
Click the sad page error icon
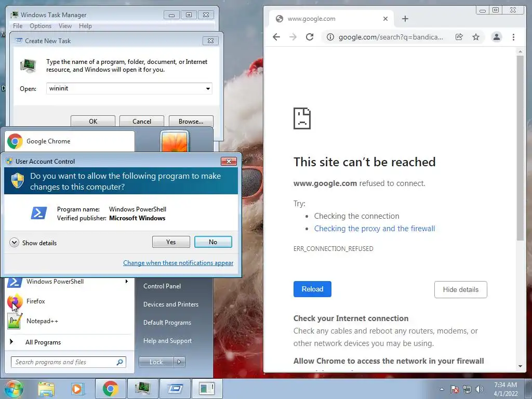302,118
